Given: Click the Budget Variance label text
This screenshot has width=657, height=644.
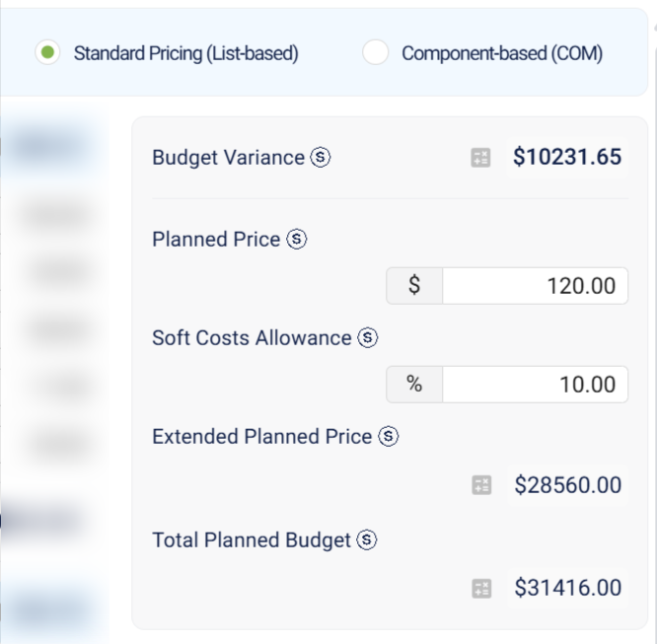Looking at the screenshot, I should (x=228, y=158).
